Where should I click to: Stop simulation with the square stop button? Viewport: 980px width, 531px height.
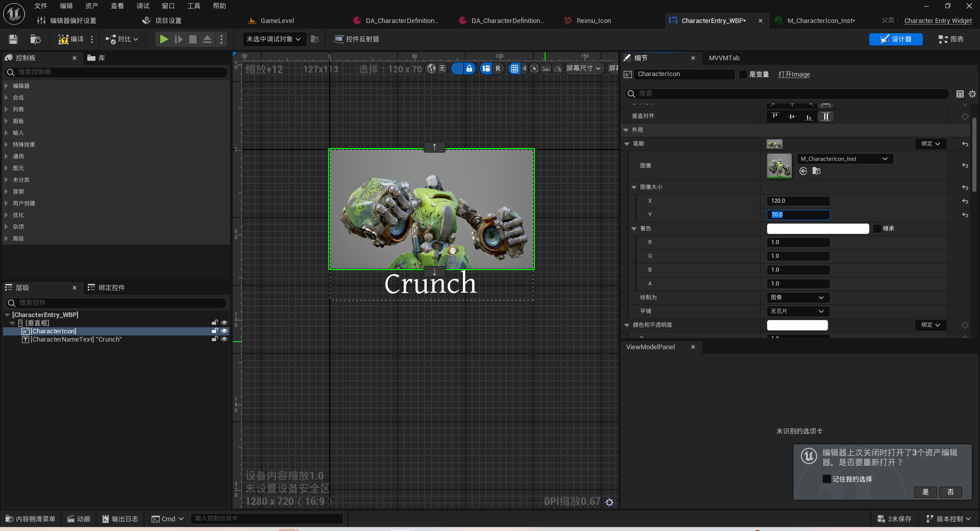point(193,39)
